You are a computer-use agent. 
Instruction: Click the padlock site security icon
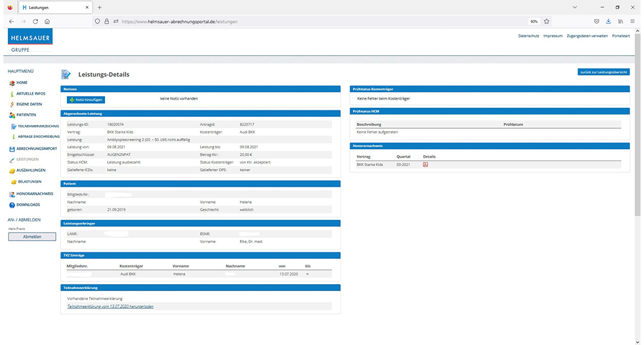coord(106,21)
